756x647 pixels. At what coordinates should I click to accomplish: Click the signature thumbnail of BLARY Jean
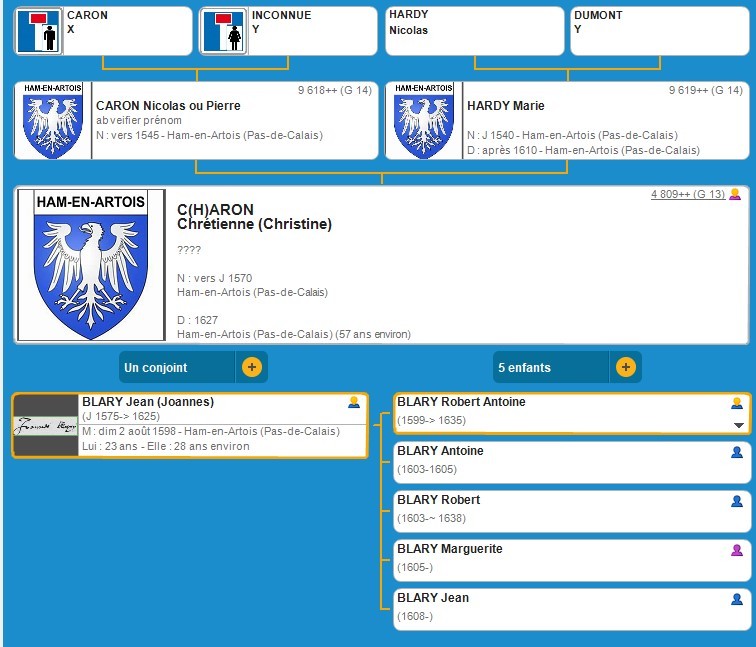[45, 426]
